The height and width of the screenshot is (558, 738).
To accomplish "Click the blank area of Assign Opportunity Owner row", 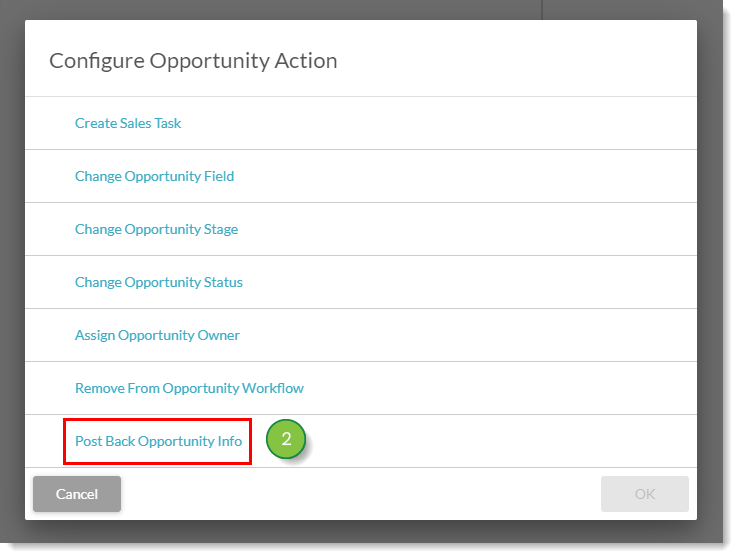I will (466, 335).
